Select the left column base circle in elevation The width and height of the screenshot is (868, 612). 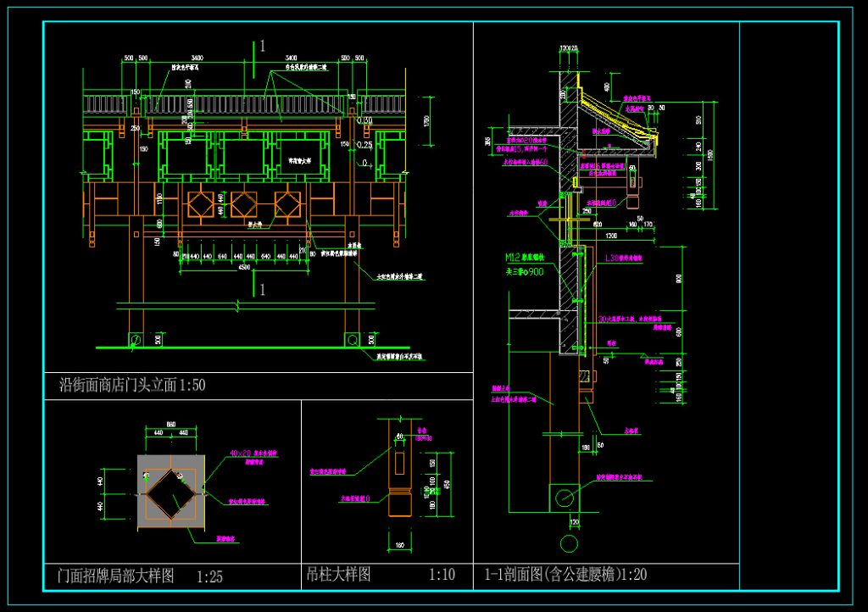pyautogui.click(x=135, y=340)
